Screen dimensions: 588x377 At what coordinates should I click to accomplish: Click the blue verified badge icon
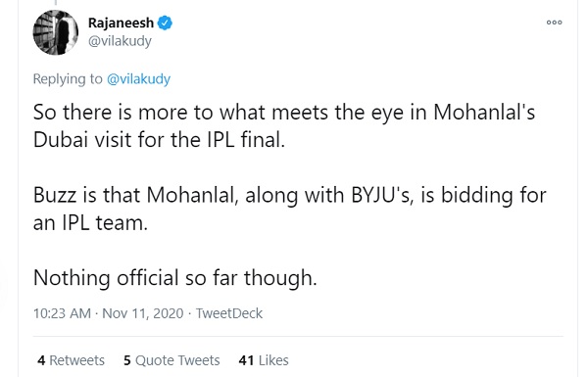pyautogui.click(x=165, y=23)
